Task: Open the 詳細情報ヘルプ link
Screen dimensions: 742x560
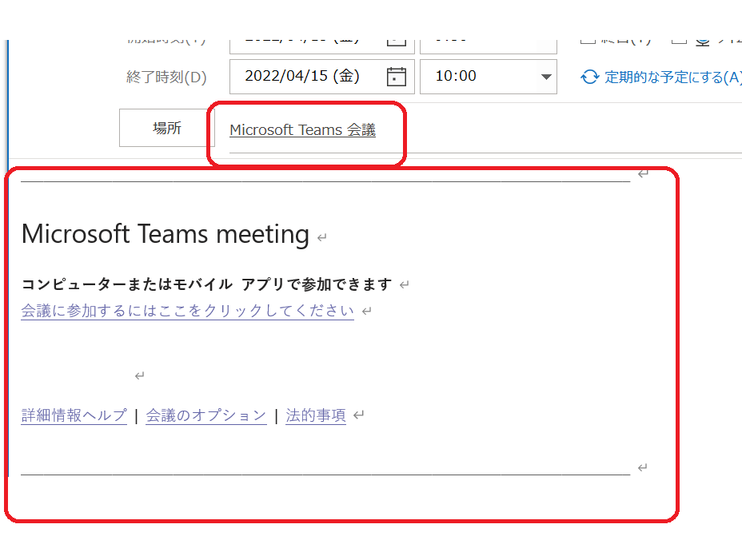Action: pos(74,415)
